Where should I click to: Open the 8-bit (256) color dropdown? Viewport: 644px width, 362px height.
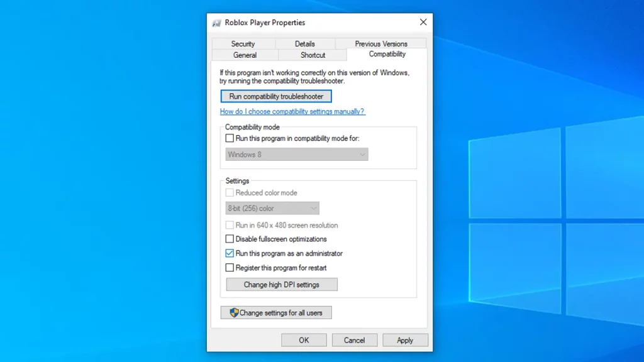pos(272,209)
